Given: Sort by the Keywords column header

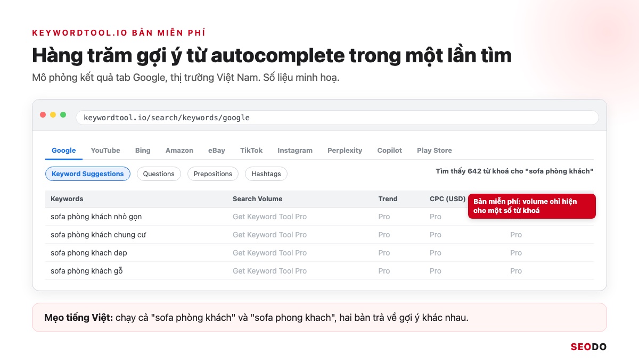Looking at the screenshot, I should click(67, 199).
